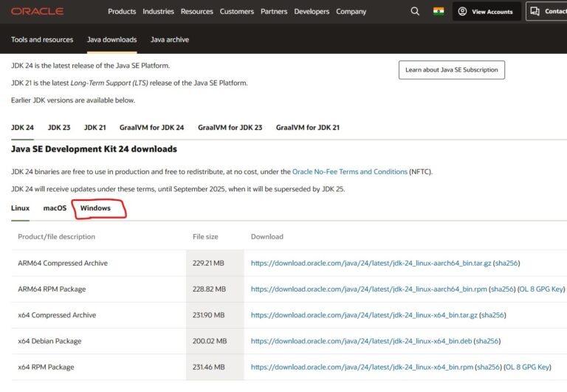Download the linux-x64 rpm package link
Image resolution: width=567 pixels, height=392 pixels.
(362, 367)
